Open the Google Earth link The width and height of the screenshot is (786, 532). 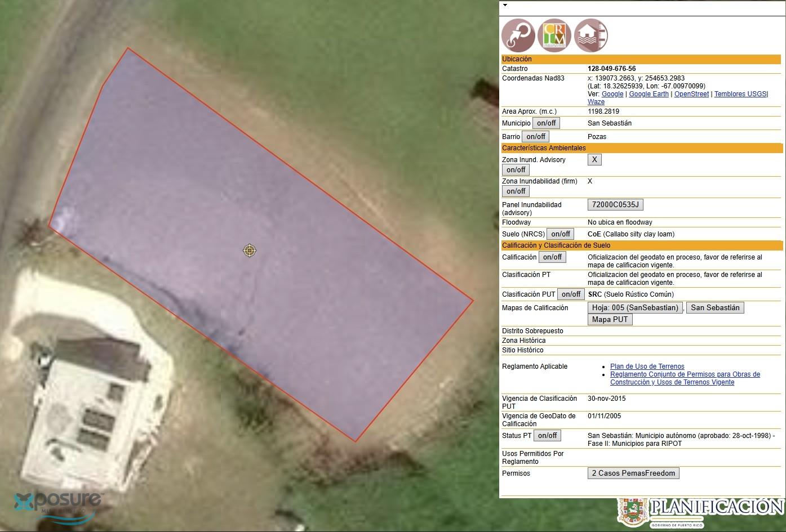pos(649,94)
